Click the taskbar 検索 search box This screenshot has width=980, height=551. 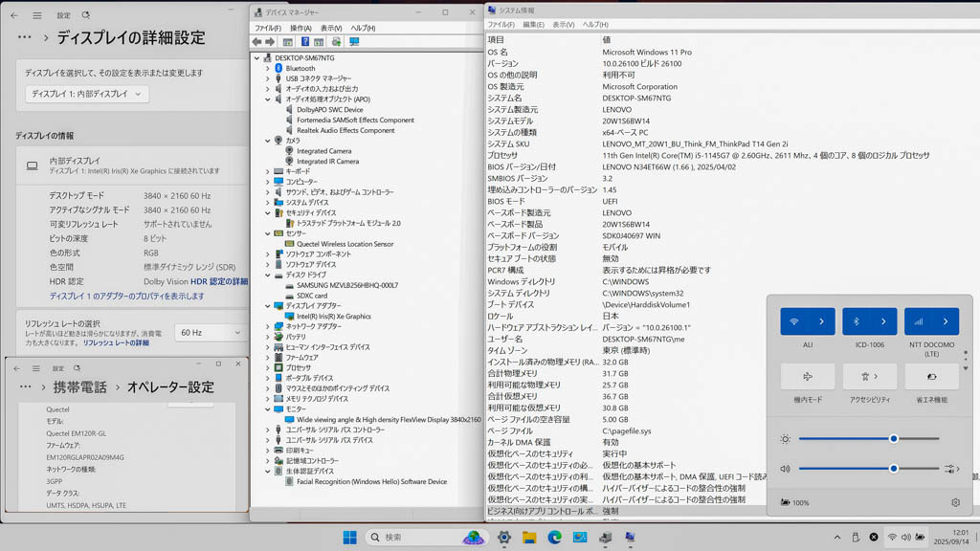click(427, 538)
